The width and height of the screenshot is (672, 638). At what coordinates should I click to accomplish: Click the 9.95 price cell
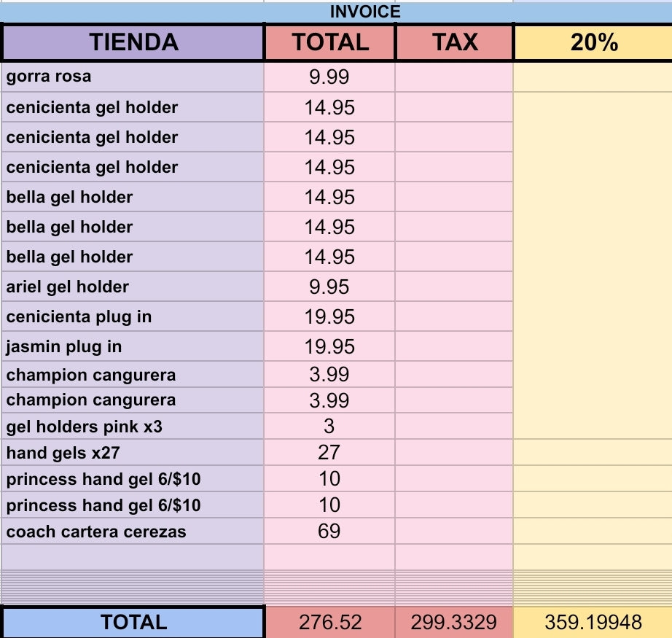point(329,287)
